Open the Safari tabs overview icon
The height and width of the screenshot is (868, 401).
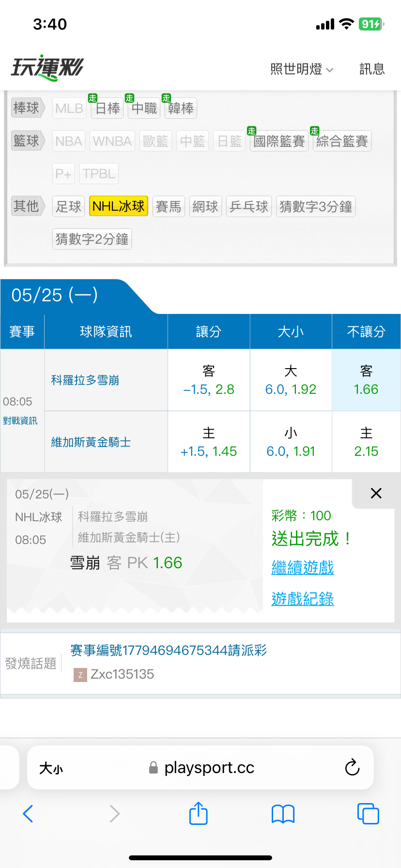tap(368, 814)
